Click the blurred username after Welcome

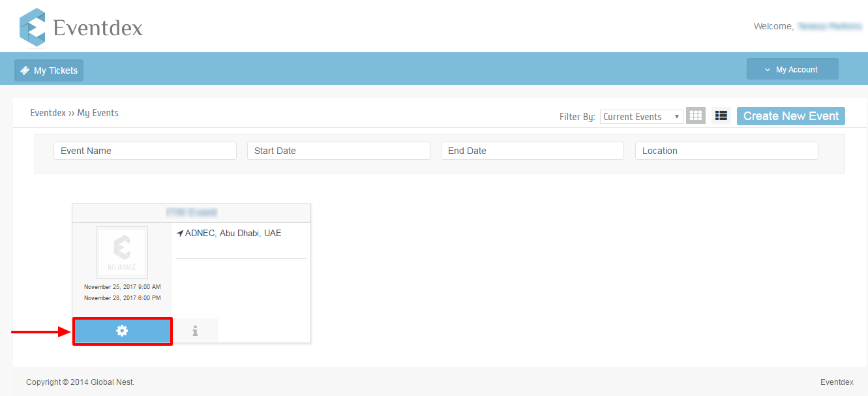pyautogui.click(x=830, y=26)
